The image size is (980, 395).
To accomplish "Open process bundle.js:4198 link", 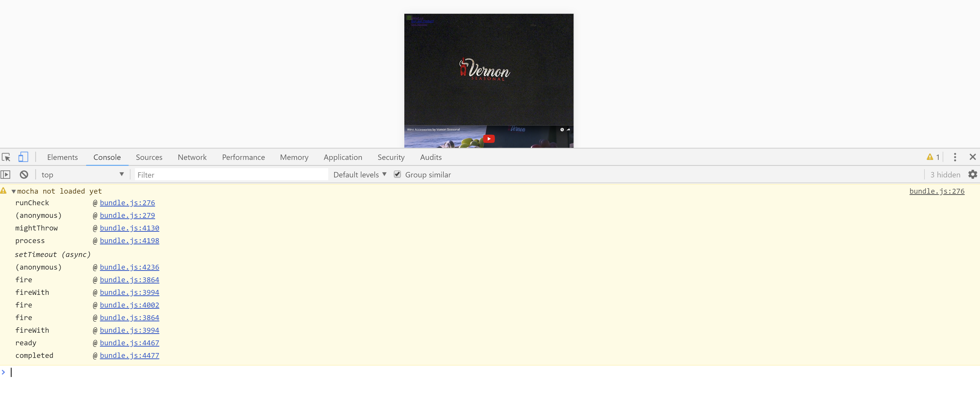I will click(129, 240).
